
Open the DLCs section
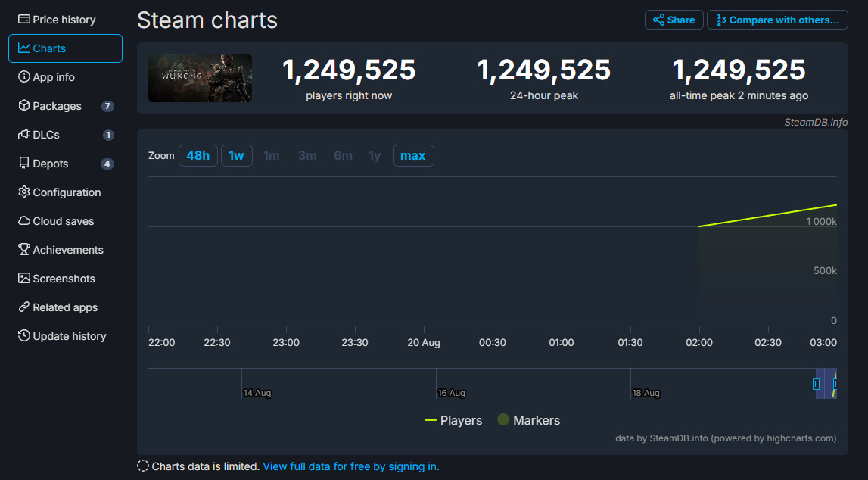pyautogui.click(x=65, y=135)
